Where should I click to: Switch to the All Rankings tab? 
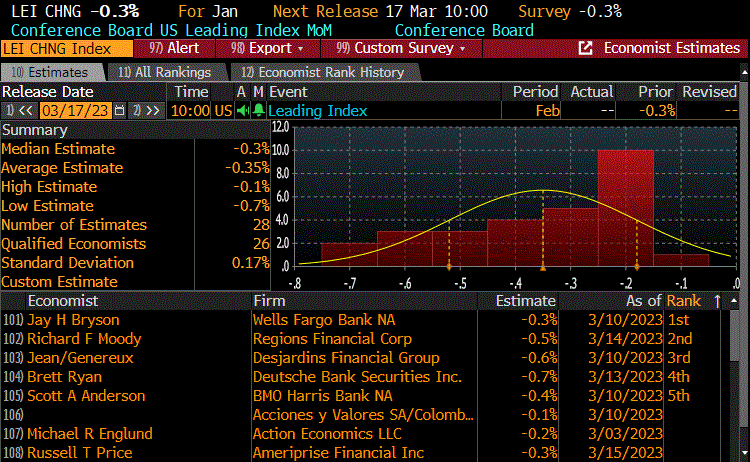coord(165,72)
